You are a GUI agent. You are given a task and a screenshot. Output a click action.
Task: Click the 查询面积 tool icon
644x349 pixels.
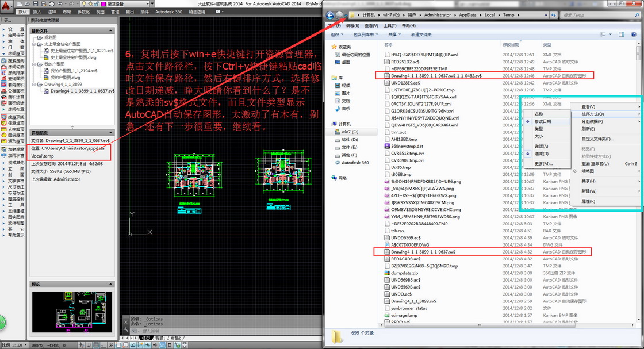[x=4, y=79]
